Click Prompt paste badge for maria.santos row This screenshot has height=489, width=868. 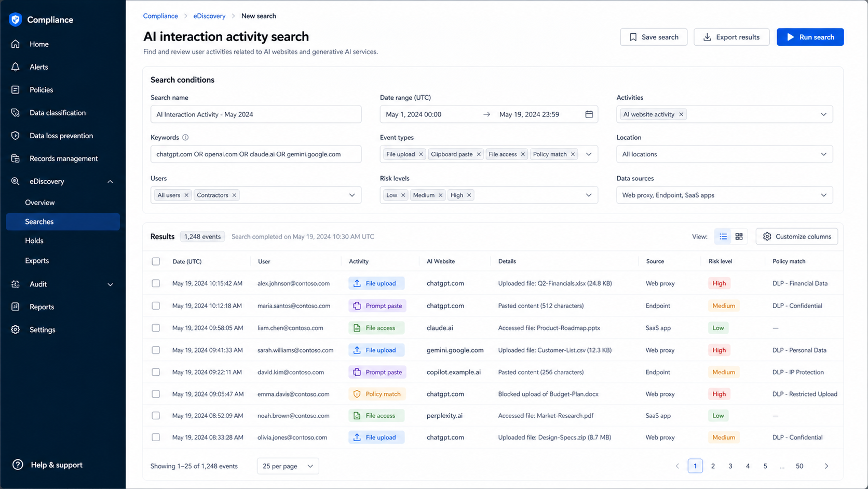[x=377, y=306]
